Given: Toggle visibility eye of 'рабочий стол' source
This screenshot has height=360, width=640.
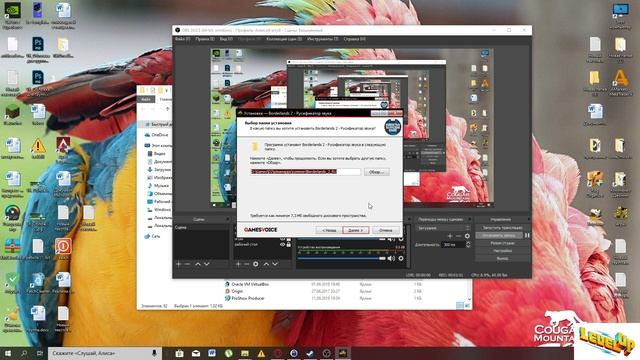Looking at the screenshot, I should [282, 244].
